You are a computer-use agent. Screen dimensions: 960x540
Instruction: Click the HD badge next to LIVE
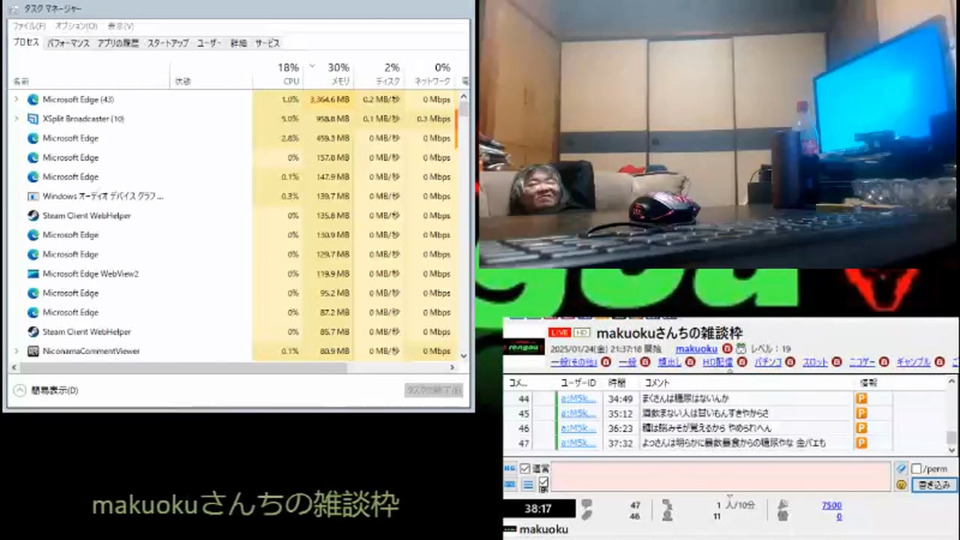(x=582, y=332)
